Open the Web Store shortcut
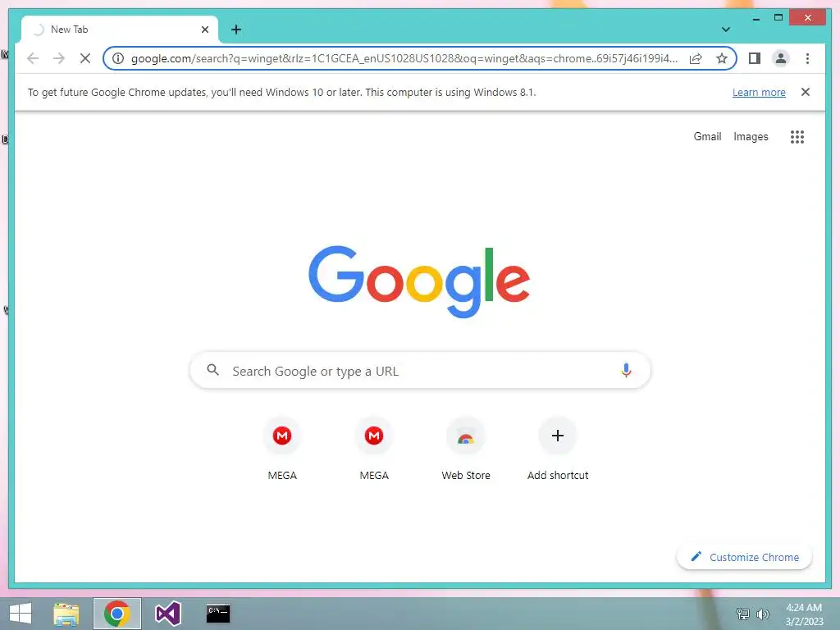The image size is (840, 630). click(x=466, y=449)
